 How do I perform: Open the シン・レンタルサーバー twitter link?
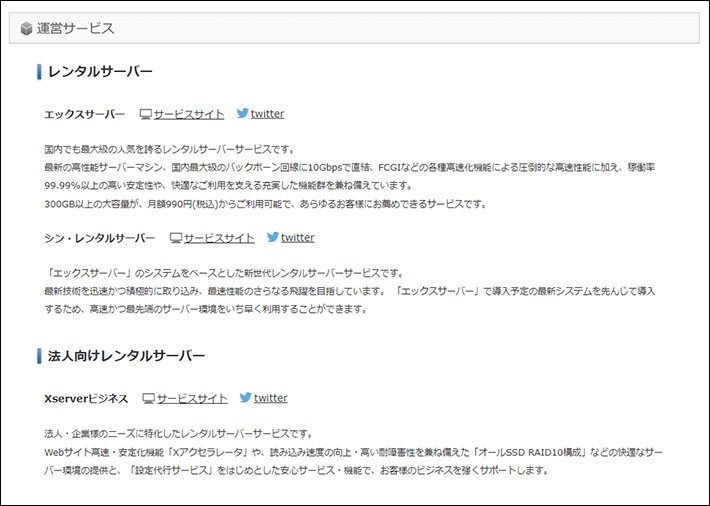[297, 237]
